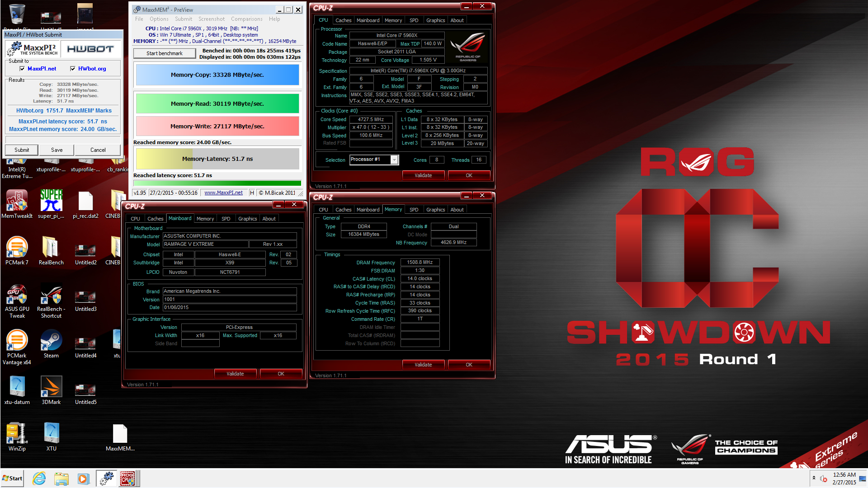The height and width of the screenshot is (488, 868).
Task: Click the HWBOT logo in submit dialog
Action: coord(90,49)
